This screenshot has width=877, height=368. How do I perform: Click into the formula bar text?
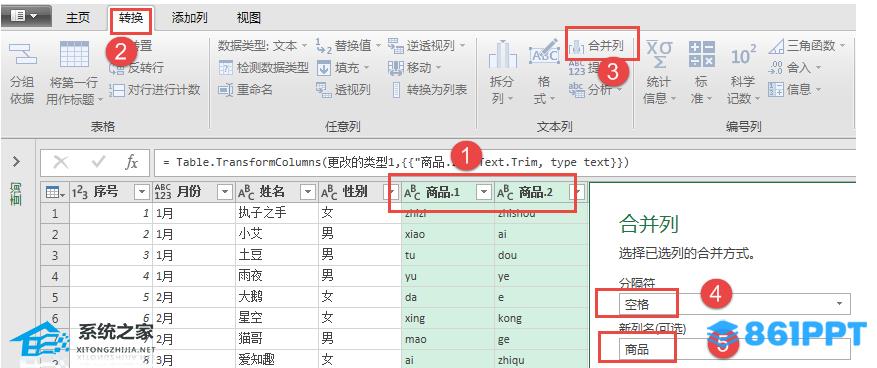click(397, 163)
